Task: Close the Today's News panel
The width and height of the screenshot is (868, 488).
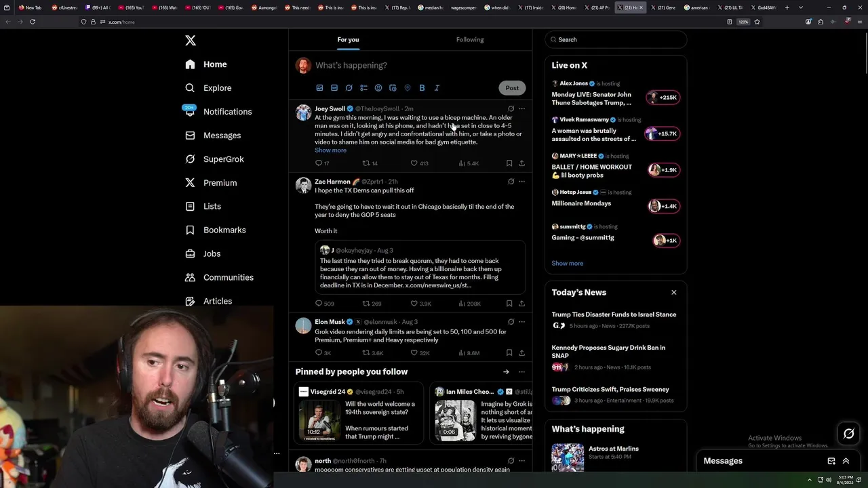Action: pos(674,293)
